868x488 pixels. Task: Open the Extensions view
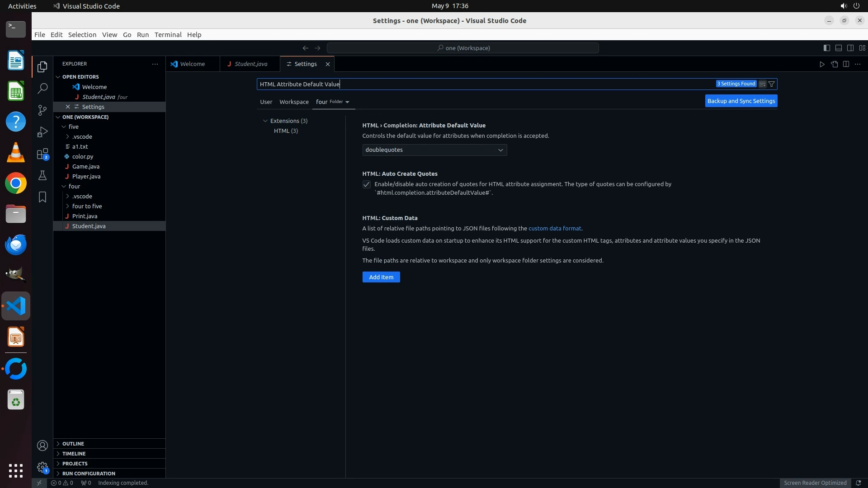tap(42, 154)
